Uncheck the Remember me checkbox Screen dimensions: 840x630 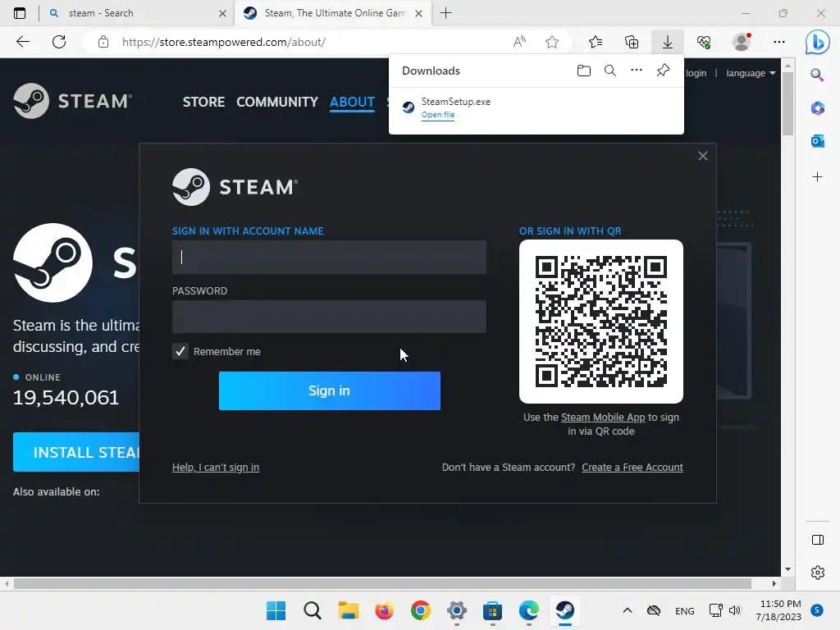coord(180,351)
